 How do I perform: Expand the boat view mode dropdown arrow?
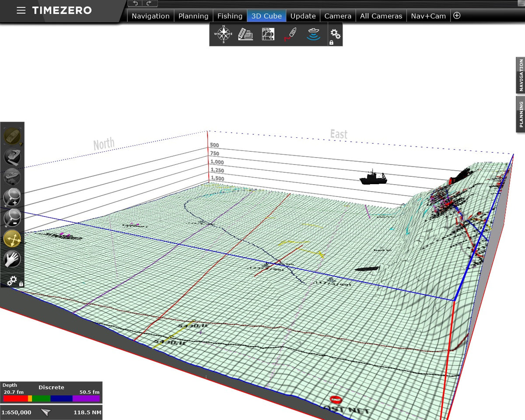click(21, 143)
